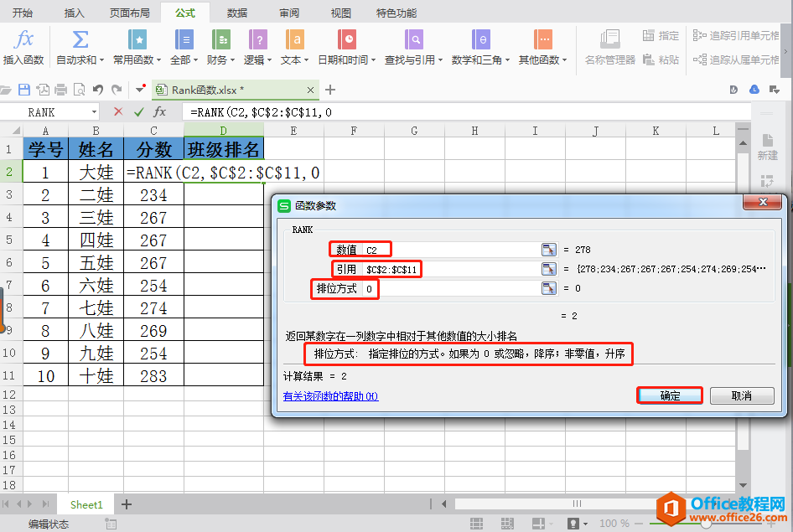Click the 数值 input field containing C2
The width and height of the screenshot is (793, 532).
tap(451, 250)
